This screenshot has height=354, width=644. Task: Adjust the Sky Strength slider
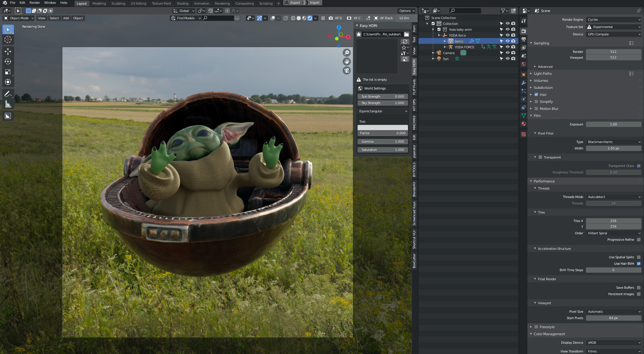383,103
